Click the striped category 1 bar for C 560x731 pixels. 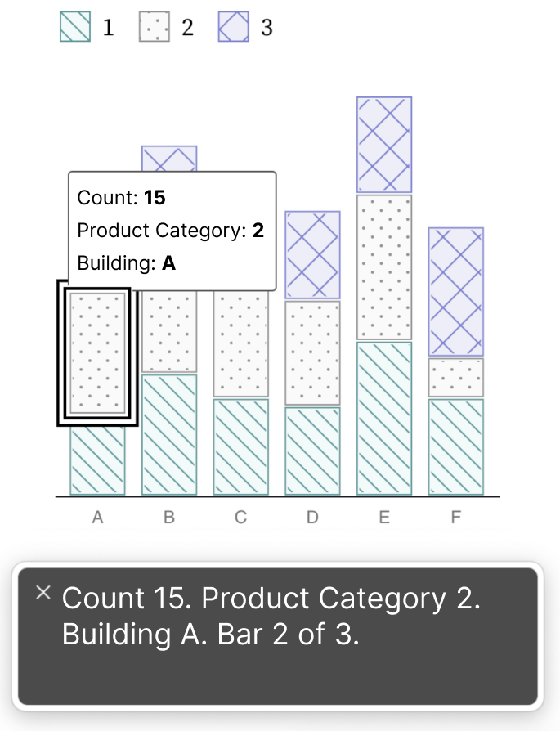point(241,446)
